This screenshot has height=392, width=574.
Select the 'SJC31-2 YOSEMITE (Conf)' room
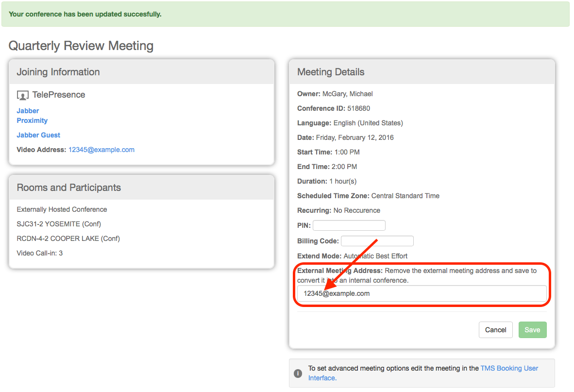[x=59, y=224]
